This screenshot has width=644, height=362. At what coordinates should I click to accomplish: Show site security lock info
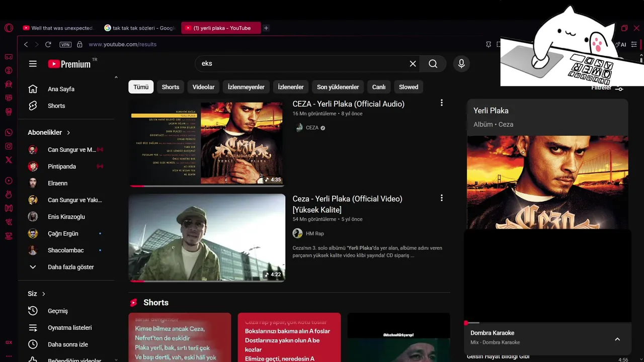coord(79,44)
